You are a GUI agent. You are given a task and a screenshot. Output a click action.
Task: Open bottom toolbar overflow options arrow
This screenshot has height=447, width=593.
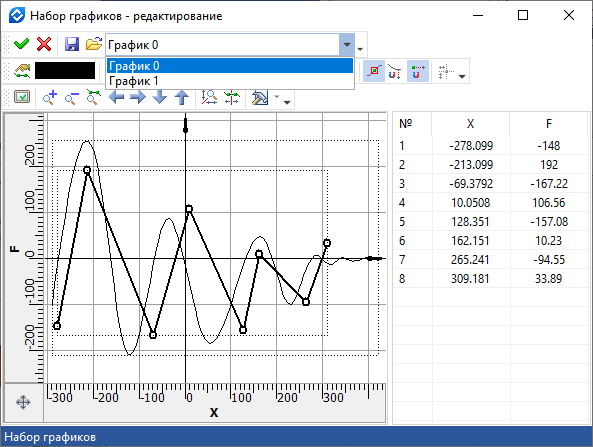(x=287, y=102)
